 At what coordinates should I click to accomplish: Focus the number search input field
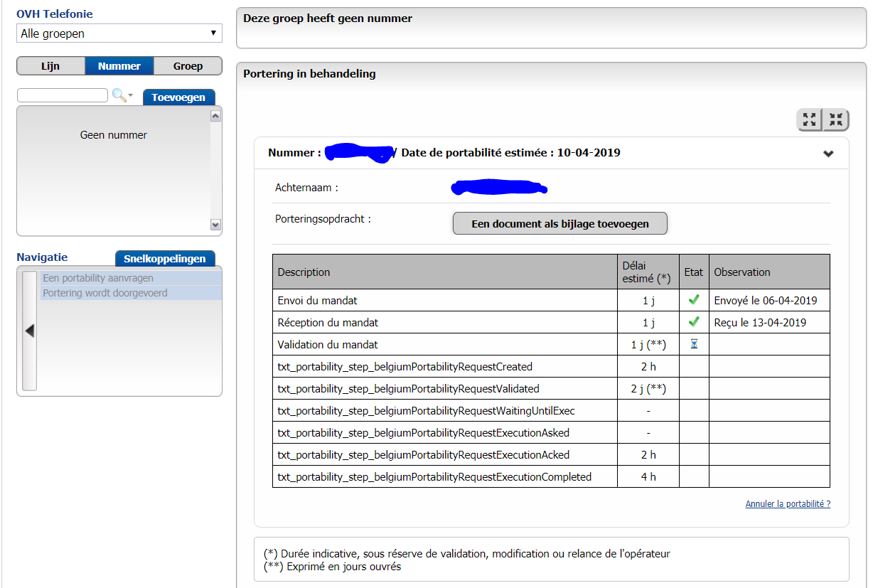(63, 95)
